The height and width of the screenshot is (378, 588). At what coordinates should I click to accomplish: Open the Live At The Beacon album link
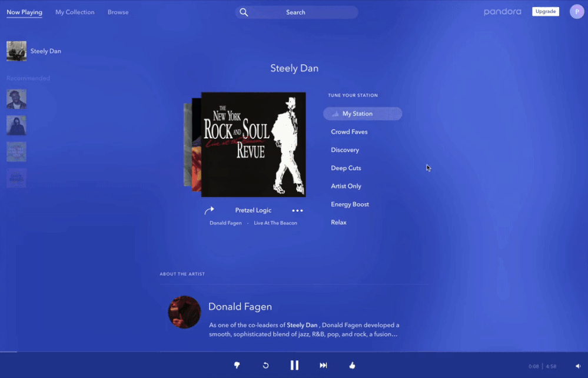point(275,223)
